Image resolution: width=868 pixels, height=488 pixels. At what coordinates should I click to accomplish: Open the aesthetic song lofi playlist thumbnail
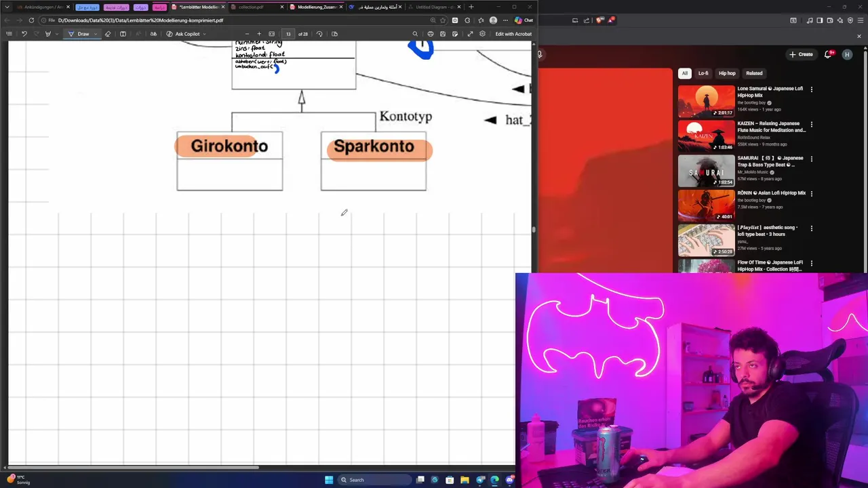[706, 240]
